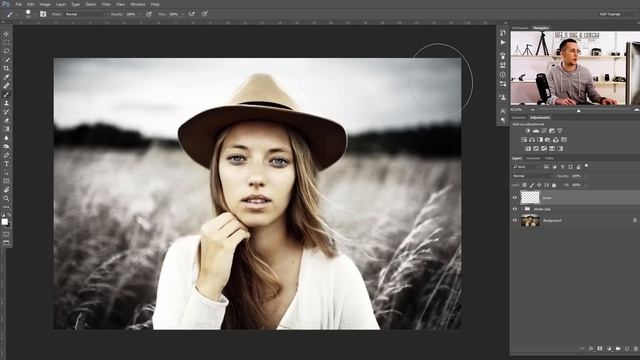Select the Dodge tool
The width and height of the screenshot is (640, 360).
pos(6,146)
